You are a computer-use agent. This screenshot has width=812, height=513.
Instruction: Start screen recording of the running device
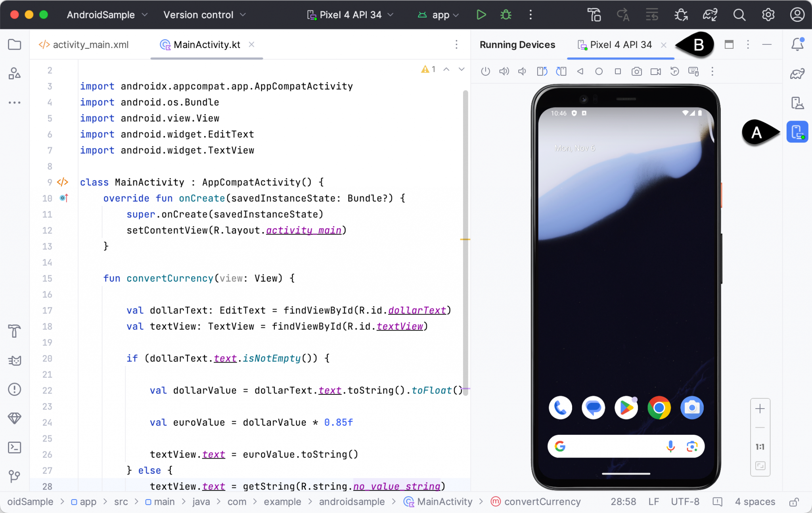click(655, 71)
